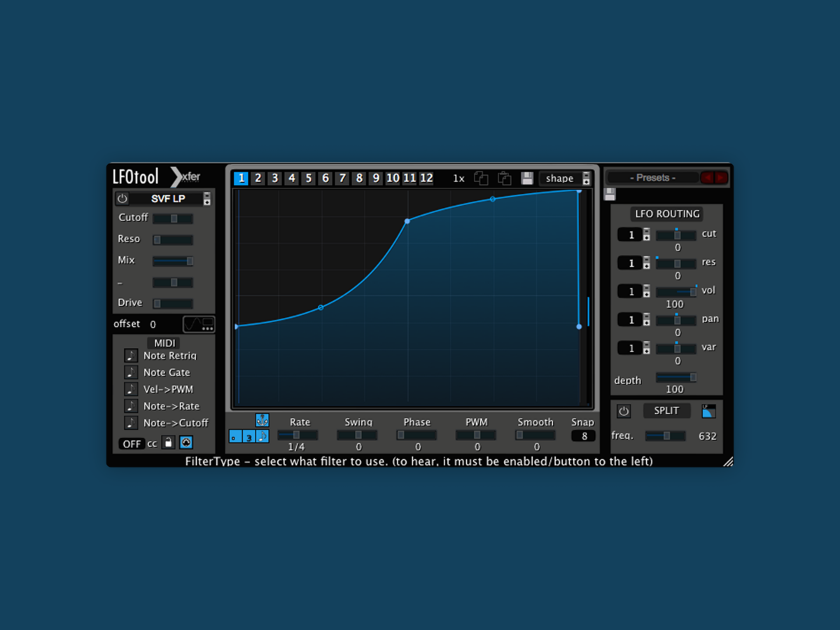
Task: Toggle the SPLIT power button
Action: [x=623, y=412]
